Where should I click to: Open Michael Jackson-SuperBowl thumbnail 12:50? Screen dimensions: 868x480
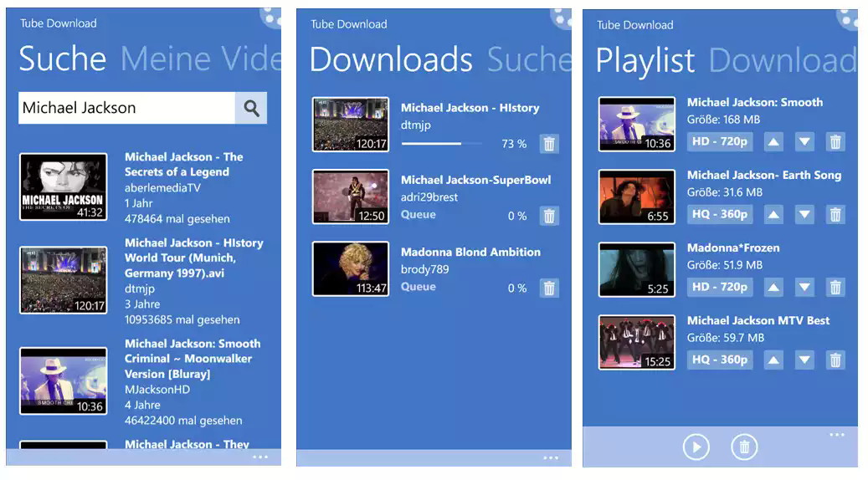[x=351, y=197]
